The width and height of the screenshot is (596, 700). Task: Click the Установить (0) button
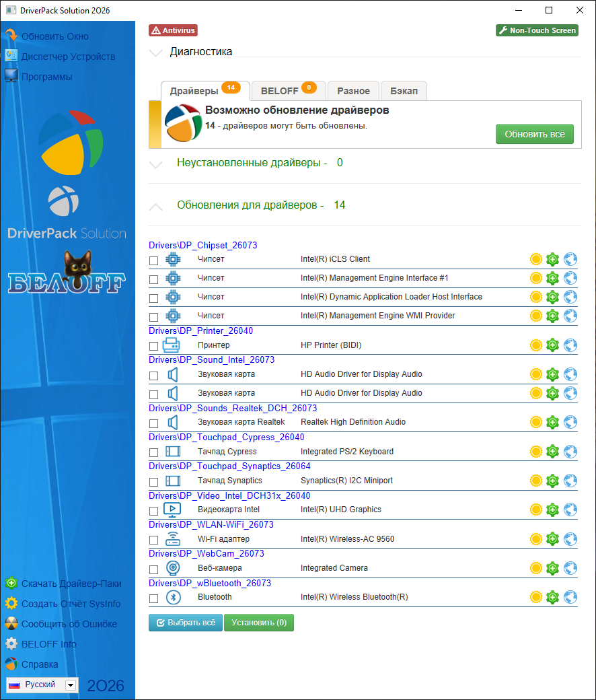(x=259, y=623)
